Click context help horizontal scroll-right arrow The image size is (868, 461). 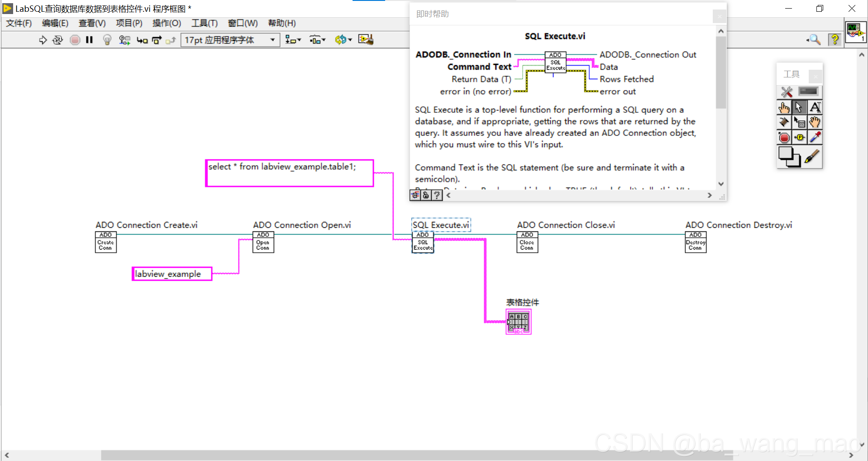point(710,195)
